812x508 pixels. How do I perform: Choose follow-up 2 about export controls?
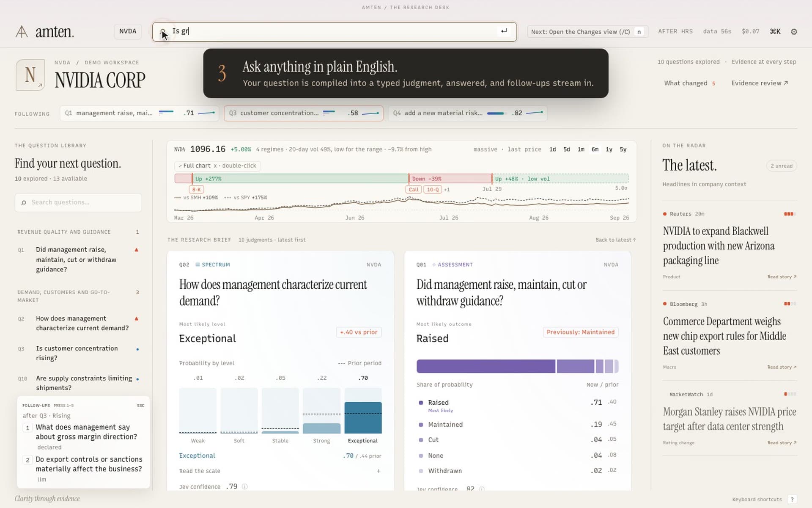click(x=83, y=469)
